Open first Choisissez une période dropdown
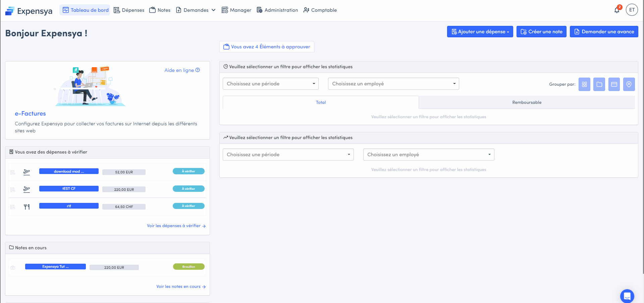This screenshot has height=303, width=644. [271, 84]
